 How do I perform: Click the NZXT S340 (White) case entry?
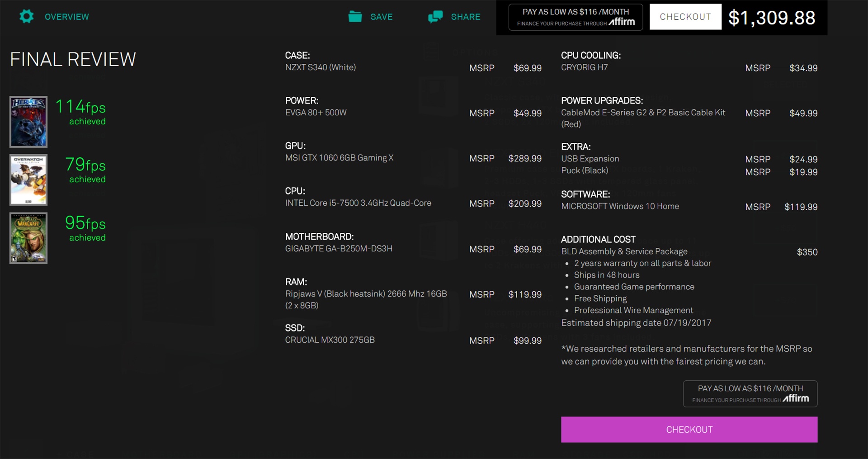tap(320, 67)
